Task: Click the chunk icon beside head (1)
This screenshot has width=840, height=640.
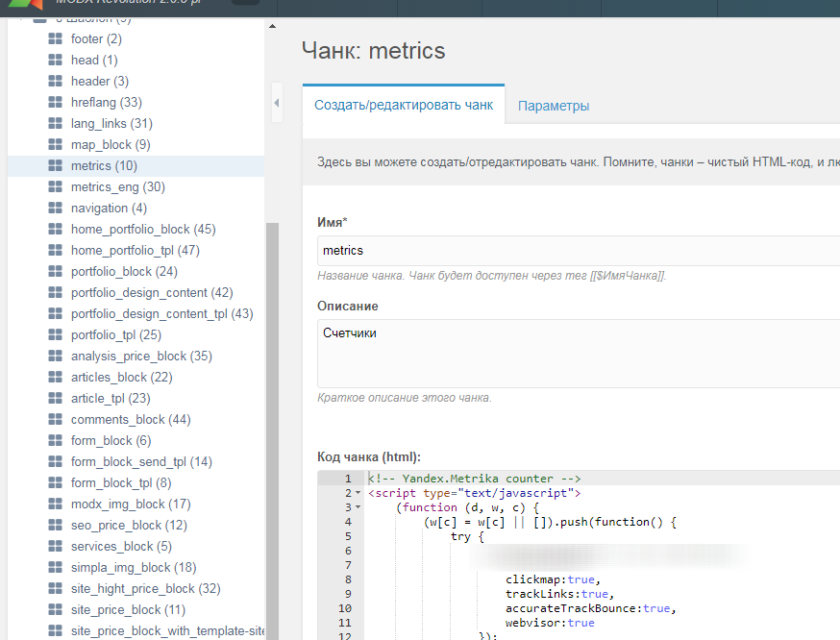Action: (55, 60)
